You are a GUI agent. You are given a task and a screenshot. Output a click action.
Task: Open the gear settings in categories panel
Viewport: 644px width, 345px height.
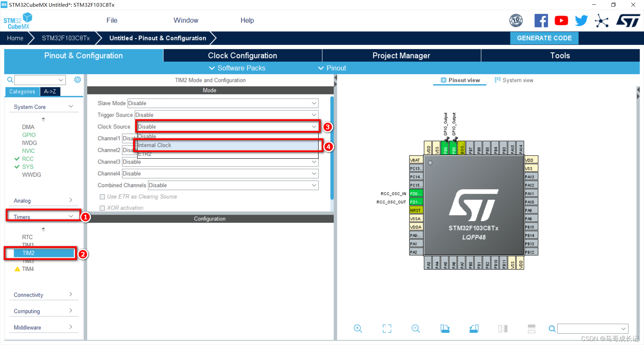click(x=77, y=80)
